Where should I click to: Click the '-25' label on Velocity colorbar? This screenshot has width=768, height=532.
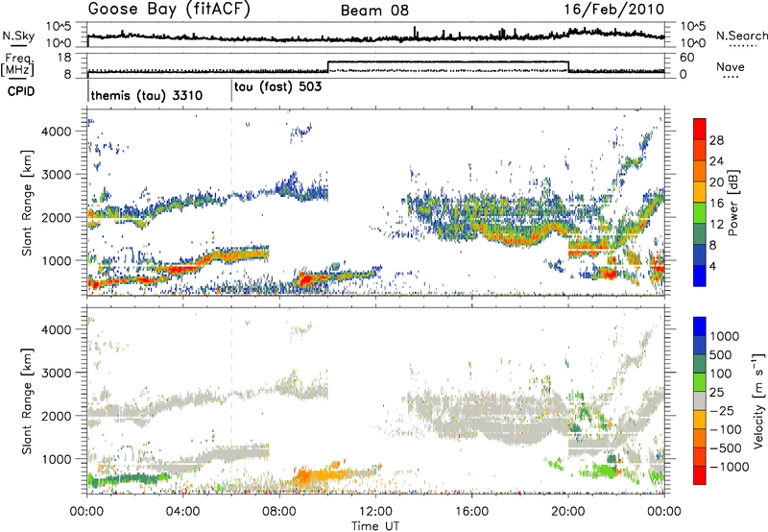click(722, 410)
